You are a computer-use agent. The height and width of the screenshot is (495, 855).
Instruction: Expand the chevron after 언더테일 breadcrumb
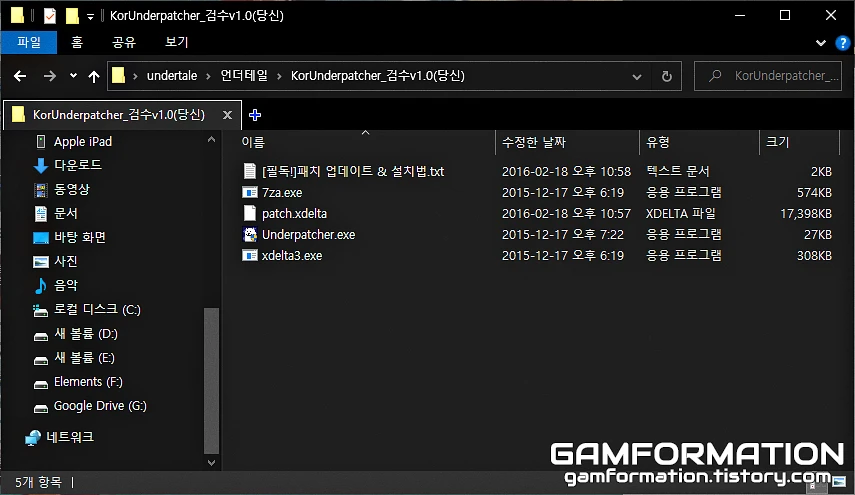(x=279, y=76)
